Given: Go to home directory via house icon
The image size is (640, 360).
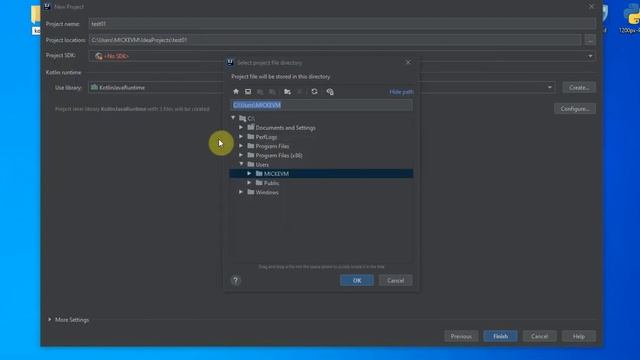Looking at the screenshot, I should click(236, 91).
